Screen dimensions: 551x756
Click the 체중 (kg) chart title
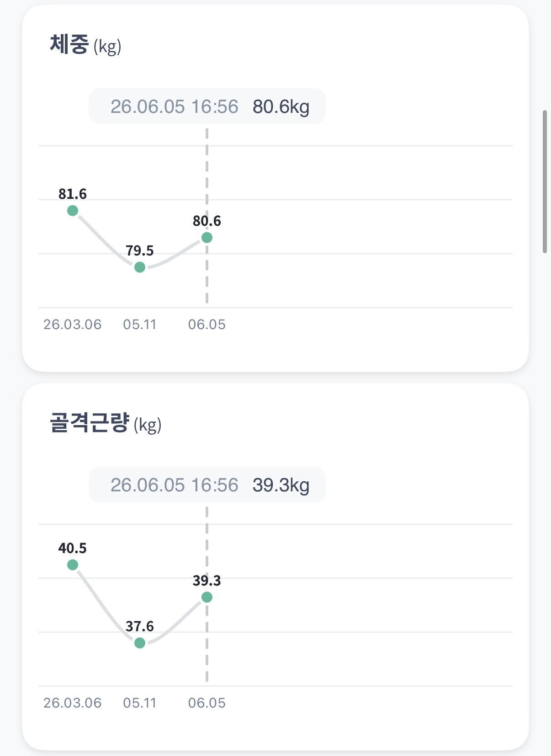click(85, 45)
